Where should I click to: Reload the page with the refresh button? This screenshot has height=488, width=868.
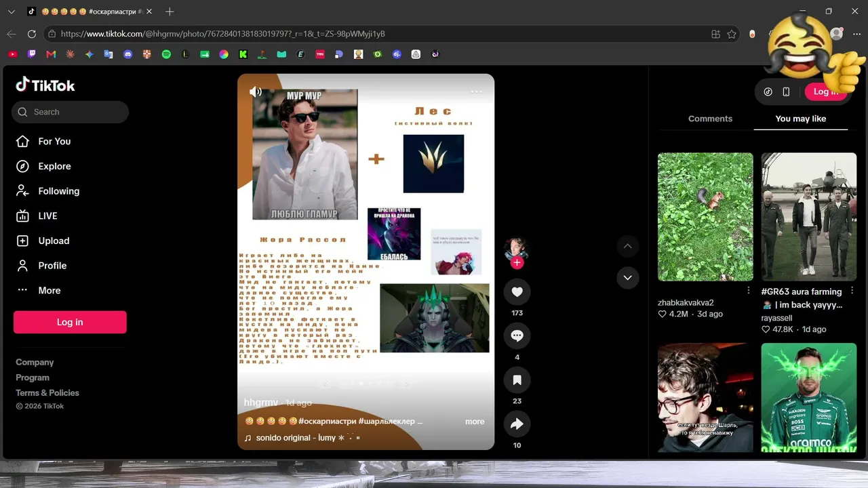[x=31, y=34]
